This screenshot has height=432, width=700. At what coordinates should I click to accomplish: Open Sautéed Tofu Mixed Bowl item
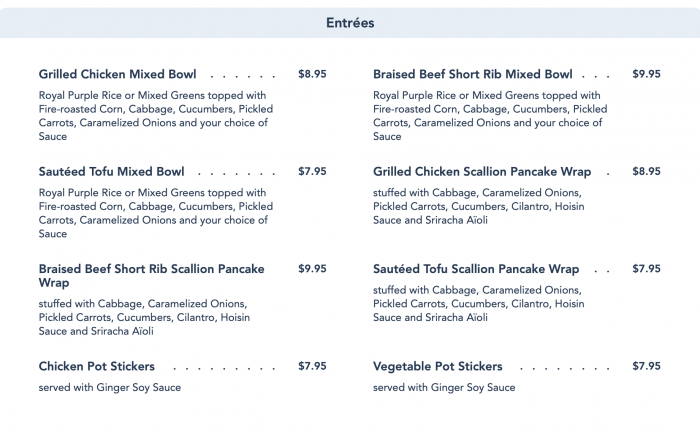(112, 171)
